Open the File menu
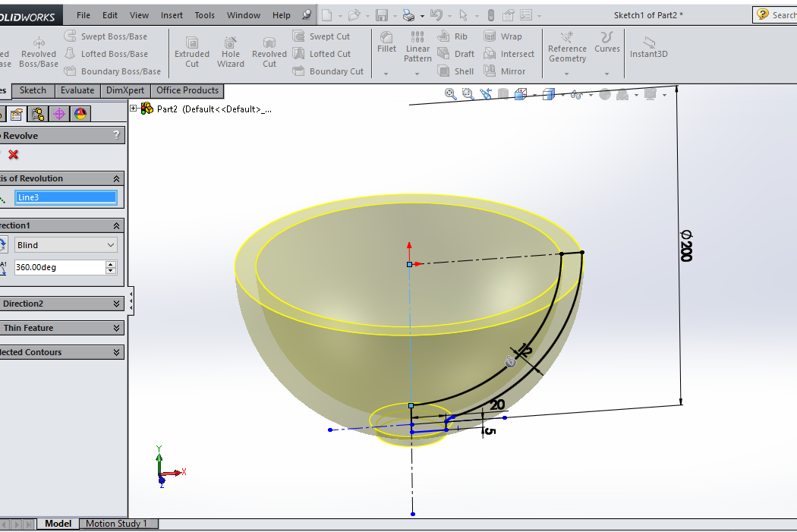797x532 pixels. (83, 15)
